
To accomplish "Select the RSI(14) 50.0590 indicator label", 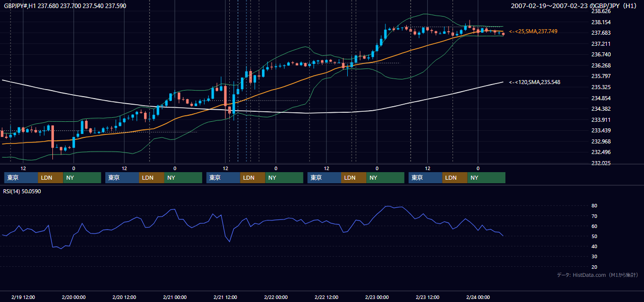I will [22, 191].
